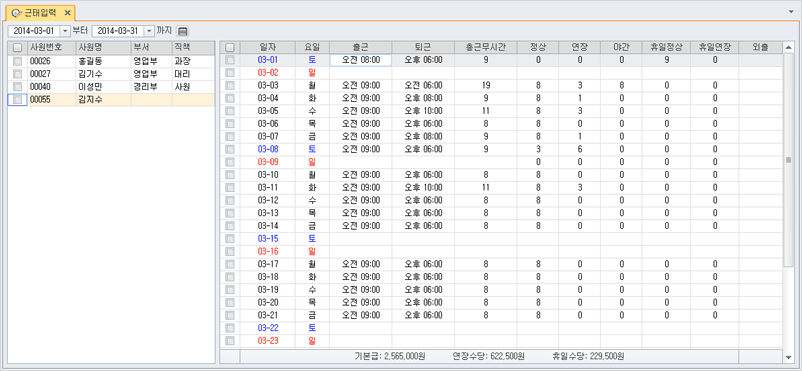Click date 03-22 in the grid
This screenshot has width=802, height=371.
(x=268, y=328)
